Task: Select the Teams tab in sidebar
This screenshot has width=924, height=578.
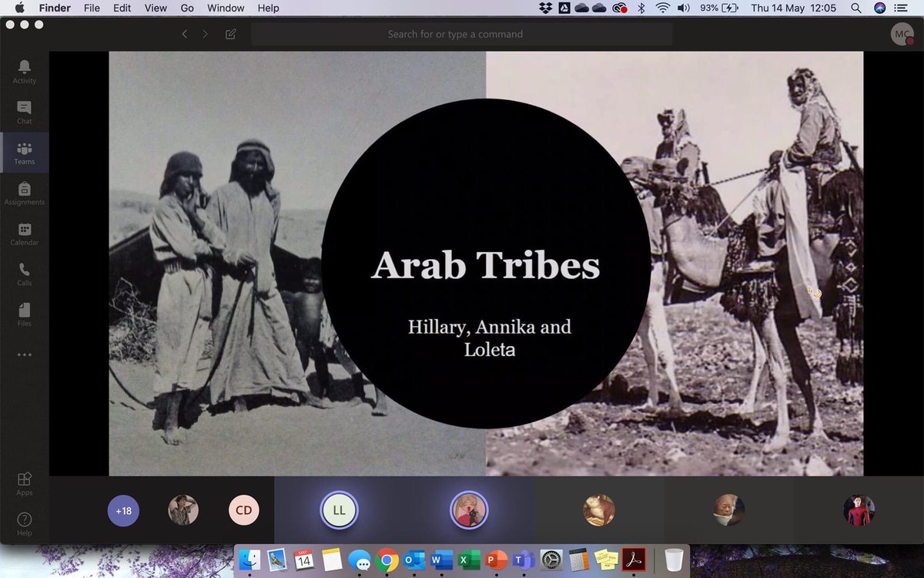Action: tap(24, 153)
